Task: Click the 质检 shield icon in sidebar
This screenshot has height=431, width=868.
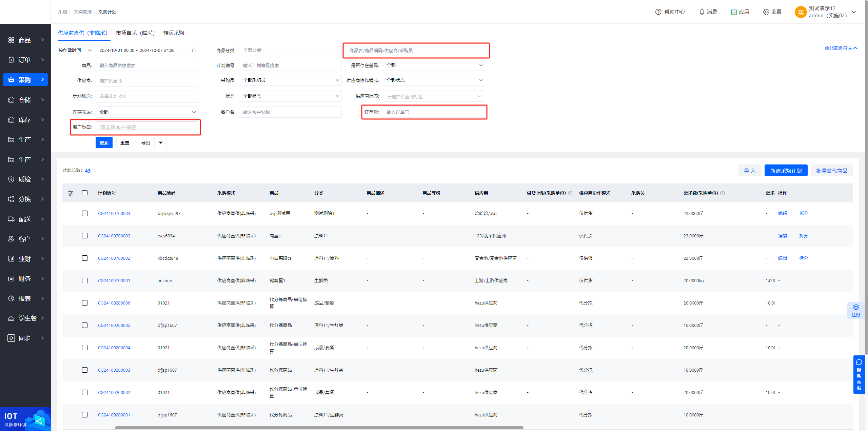Action: coord(11,179)
